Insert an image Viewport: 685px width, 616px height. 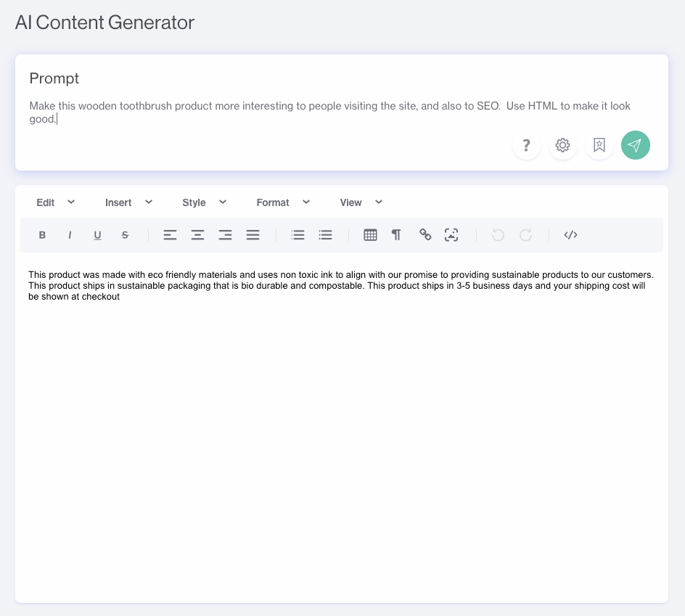(451, 235)
